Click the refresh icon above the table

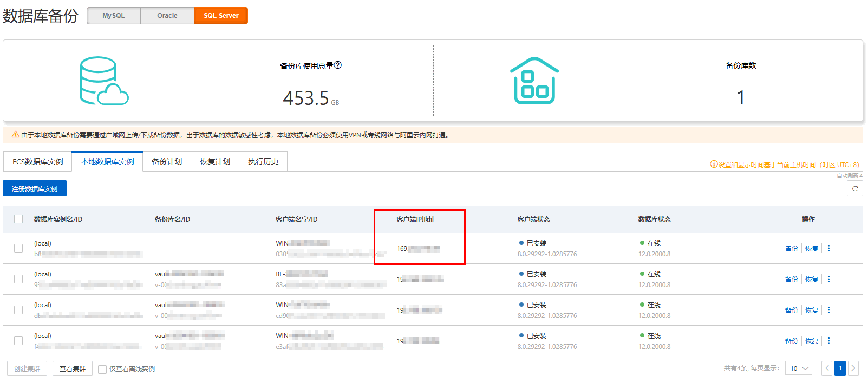(x=854, y=189)
